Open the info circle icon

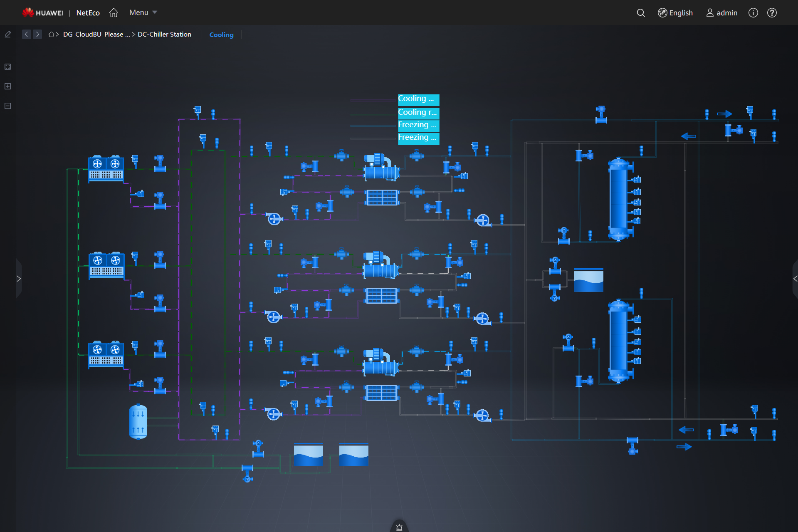(x=753, y=13)
